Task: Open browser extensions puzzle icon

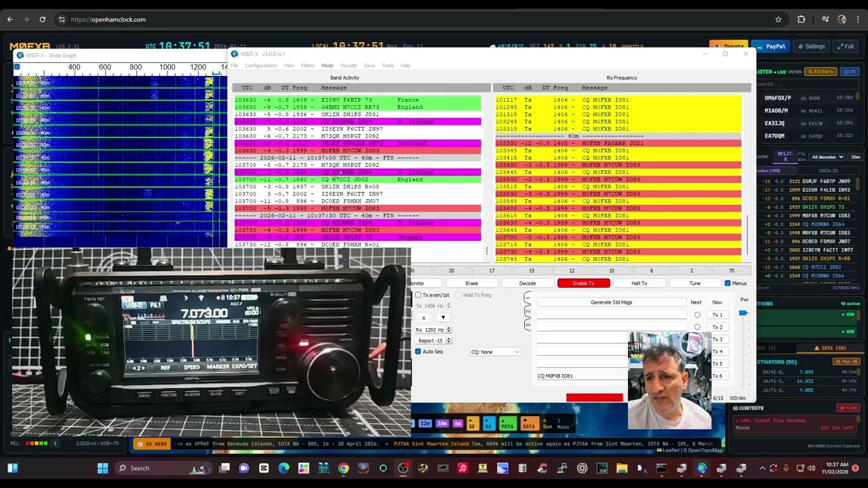Action: [802, 20]
